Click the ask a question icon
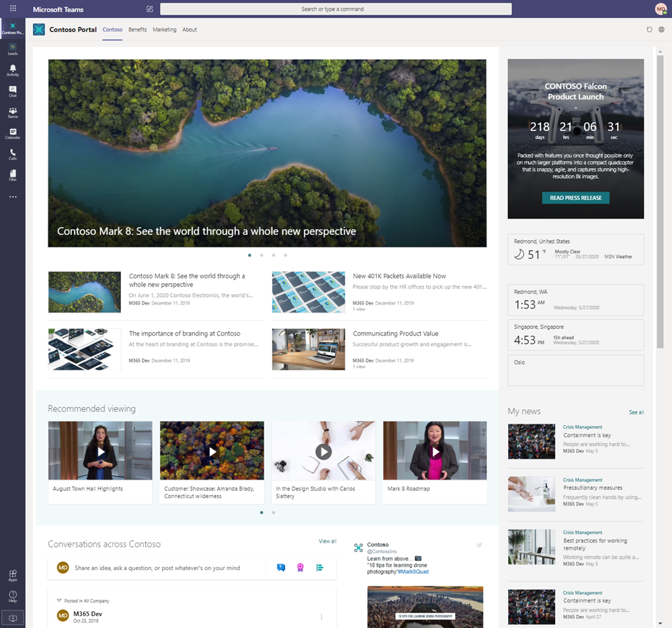 281,567
